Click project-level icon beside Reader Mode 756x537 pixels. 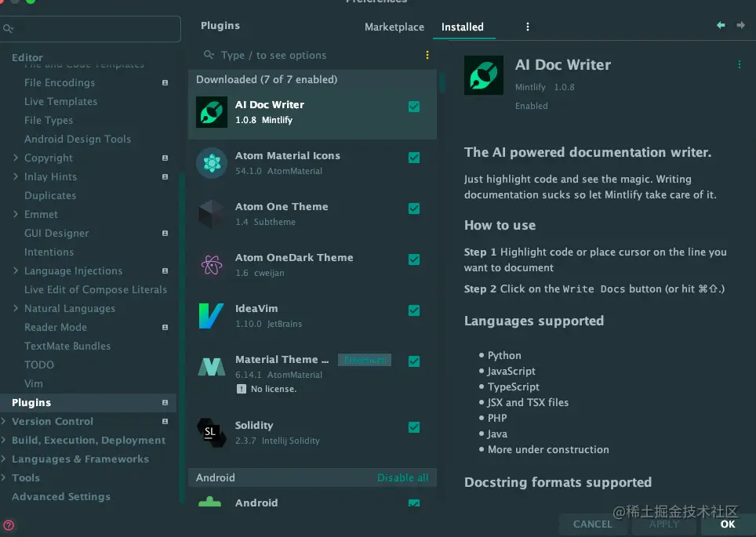(x=165, y=328)
